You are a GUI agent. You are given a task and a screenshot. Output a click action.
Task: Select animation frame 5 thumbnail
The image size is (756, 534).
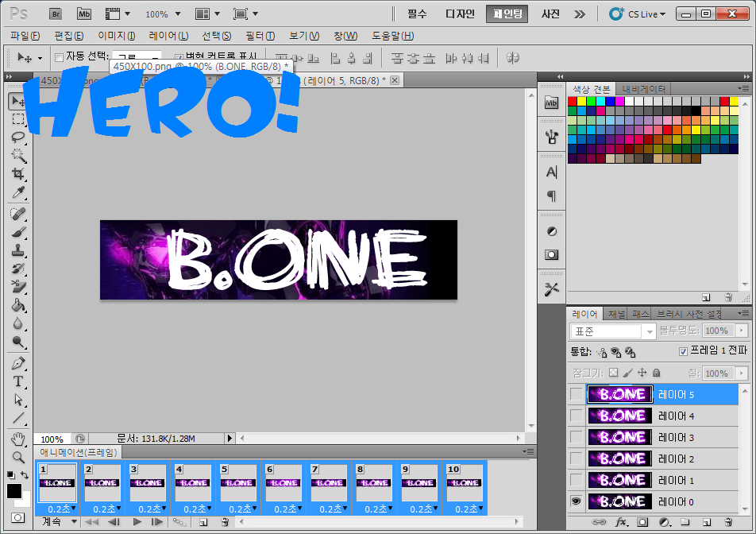click(x=237, y=483)
